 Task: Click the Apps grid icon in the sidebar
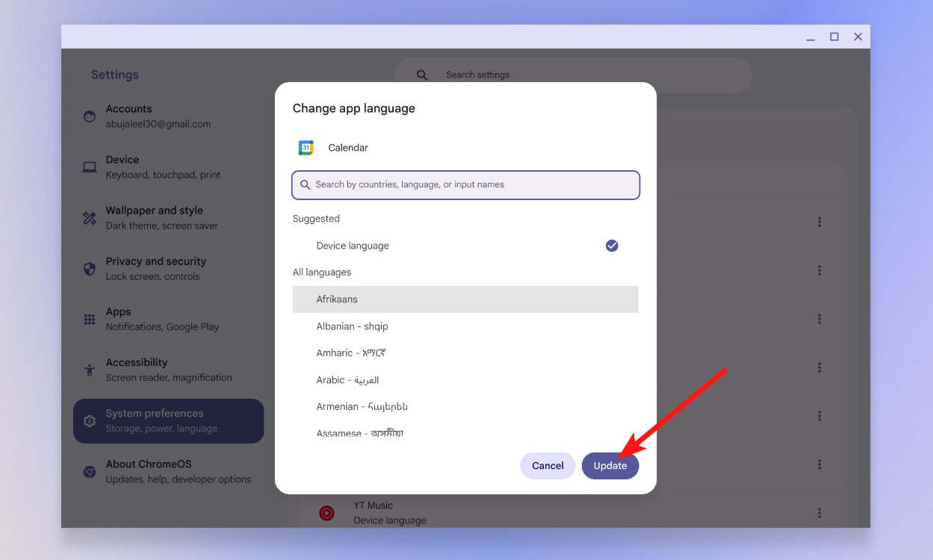pos(89,320)
